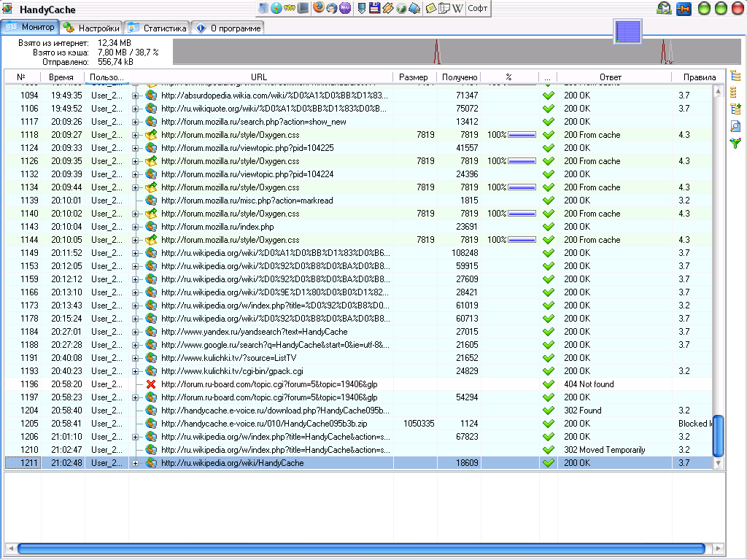Click the blue floppy disk icon in the toolbar
Viewport: 747px width, 560px height.
375,7
